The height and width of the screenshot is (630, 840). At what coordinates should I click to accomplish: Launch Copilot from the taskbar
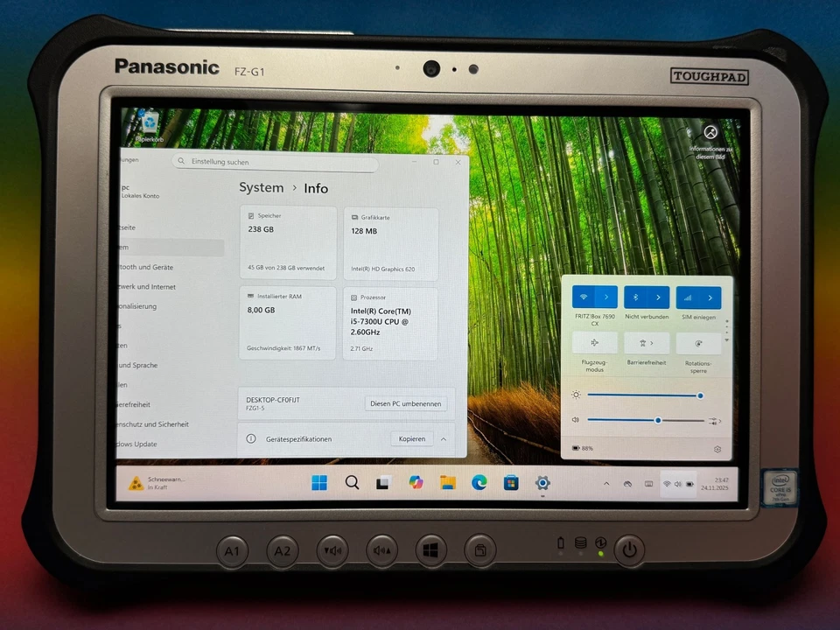pos(415,482)
